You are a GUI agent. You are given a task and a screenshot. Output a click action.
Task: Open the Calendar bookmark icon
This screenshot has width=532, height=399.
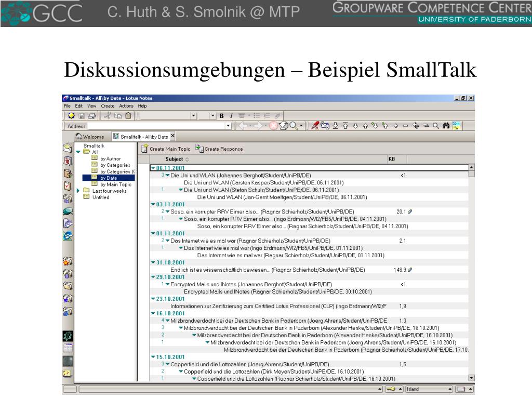68,161
